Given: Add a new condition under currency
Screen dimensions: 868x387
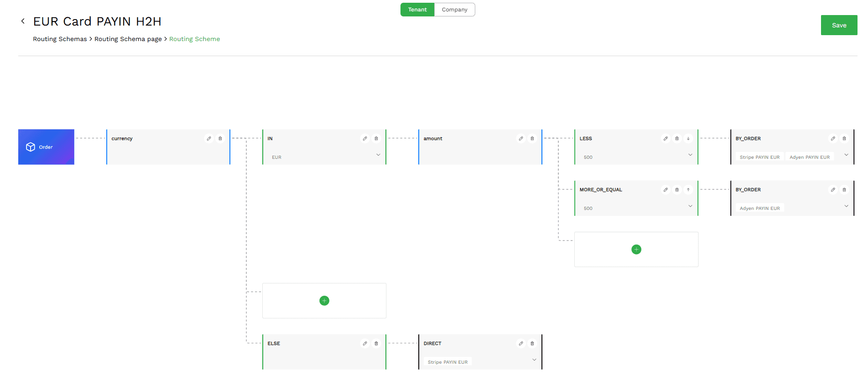Looking at the screenshot, I should click(x=324, y=300).
